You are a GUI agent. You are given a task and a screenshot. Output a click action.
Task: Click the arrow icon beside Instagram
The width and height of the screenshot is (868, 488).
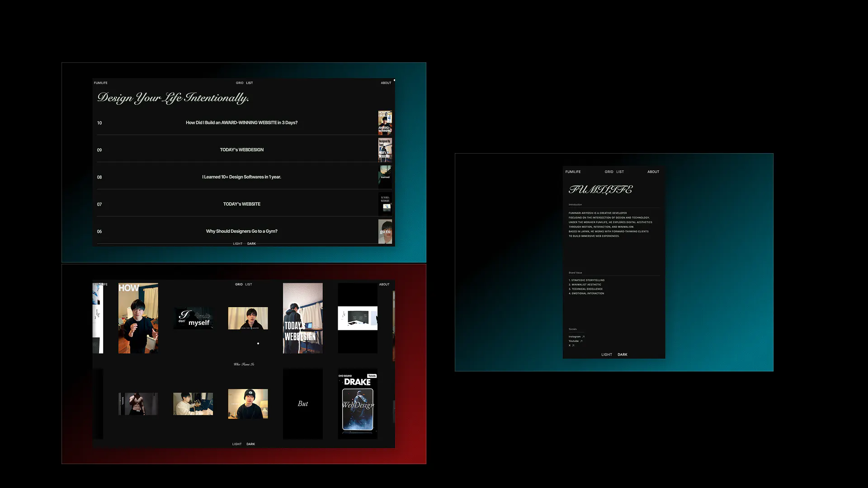coord(584,337)
